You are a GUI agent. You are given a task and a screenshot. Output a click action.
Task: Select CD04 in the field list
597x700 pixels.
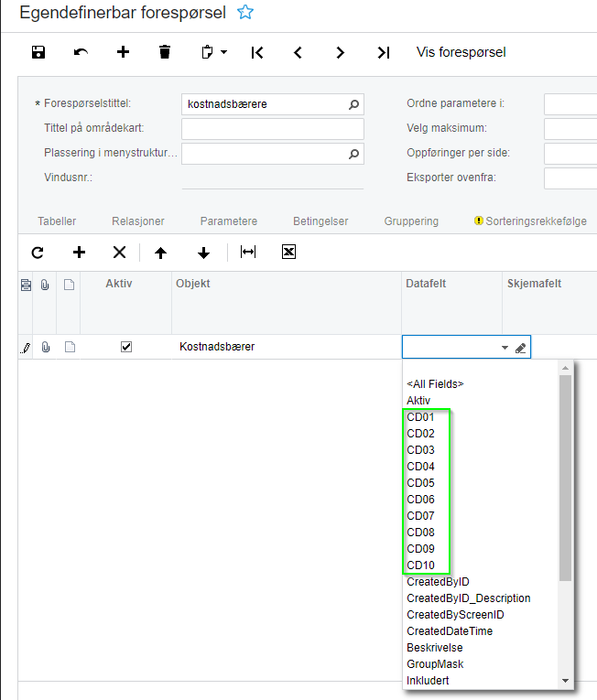tap(420, 467)
